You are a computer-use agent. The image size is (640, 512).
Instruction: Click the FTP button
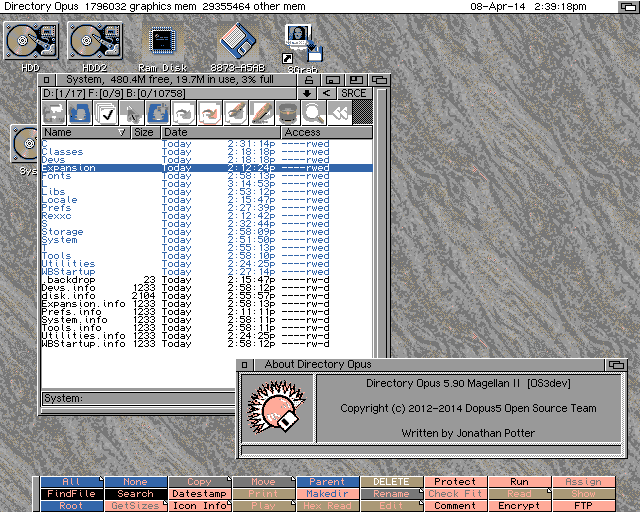584,506
